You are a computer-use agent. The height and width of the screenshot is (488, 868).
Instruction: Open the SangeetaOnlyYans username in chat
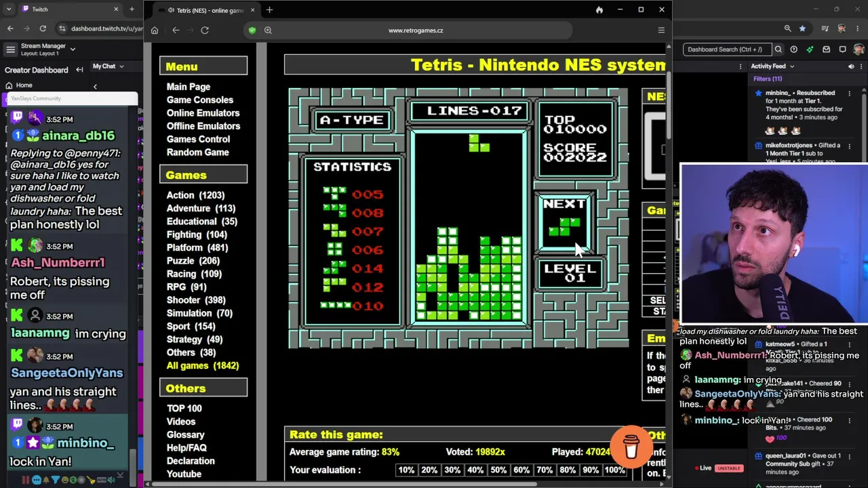click(67, 373)
